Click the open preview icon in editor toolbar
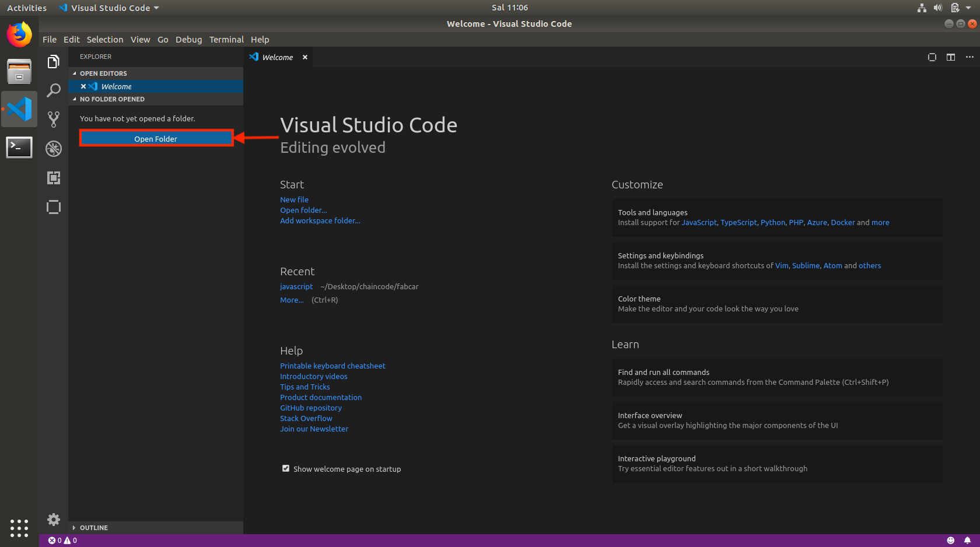Screen dimensions: 980x547 932,57
